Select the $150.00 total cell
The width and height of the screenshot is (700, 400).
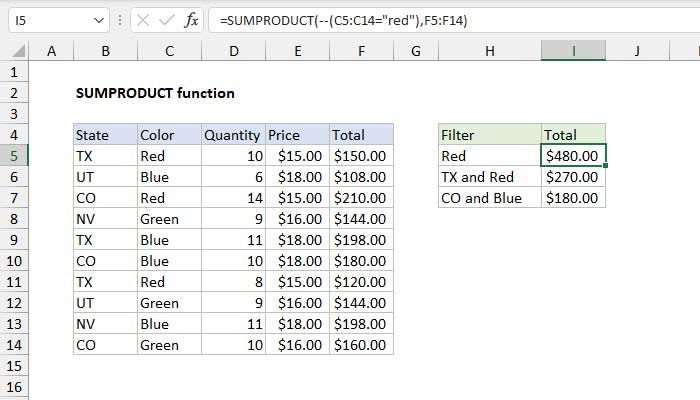click(x=361, y=156)
